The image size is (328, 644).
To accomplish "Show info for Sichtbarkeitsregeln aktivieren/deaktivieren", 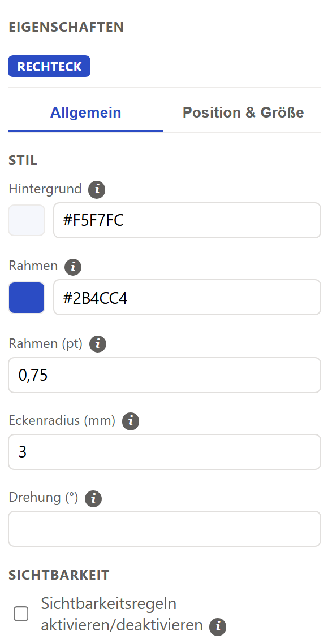I will pos(218,626).
